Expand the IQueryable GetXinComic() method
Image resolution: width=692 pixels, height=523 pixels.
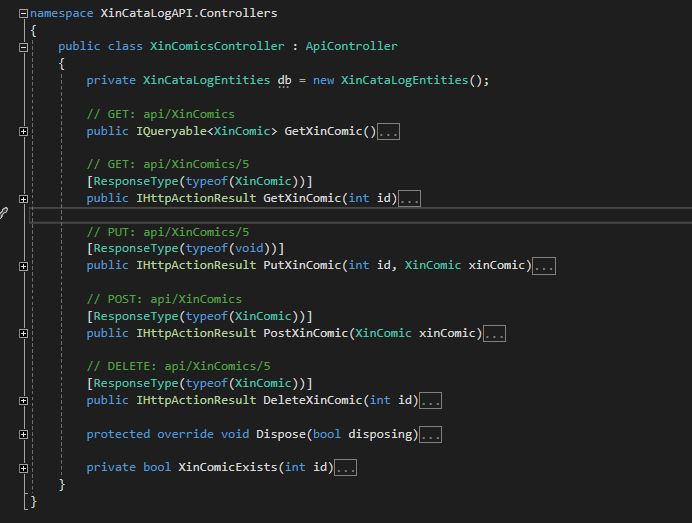(23, 132)
